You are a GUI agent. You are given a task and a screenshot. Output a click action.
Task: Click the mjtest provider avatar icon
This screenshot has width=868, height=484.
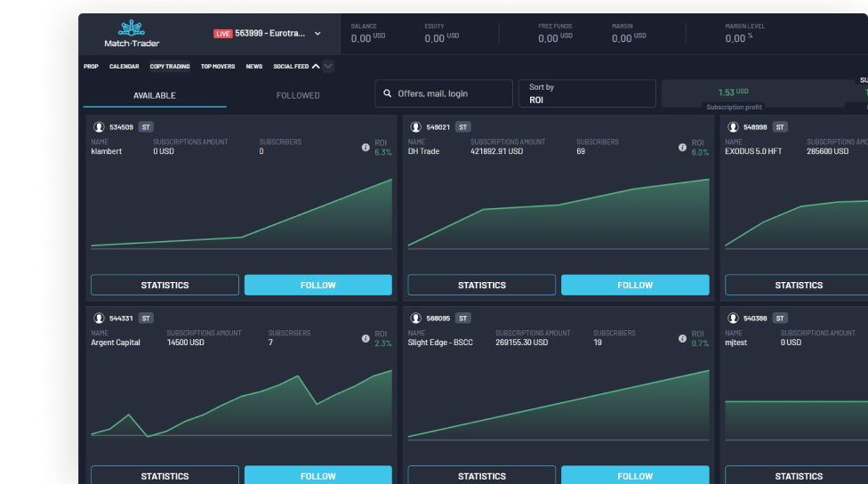[x=733, y=319]
